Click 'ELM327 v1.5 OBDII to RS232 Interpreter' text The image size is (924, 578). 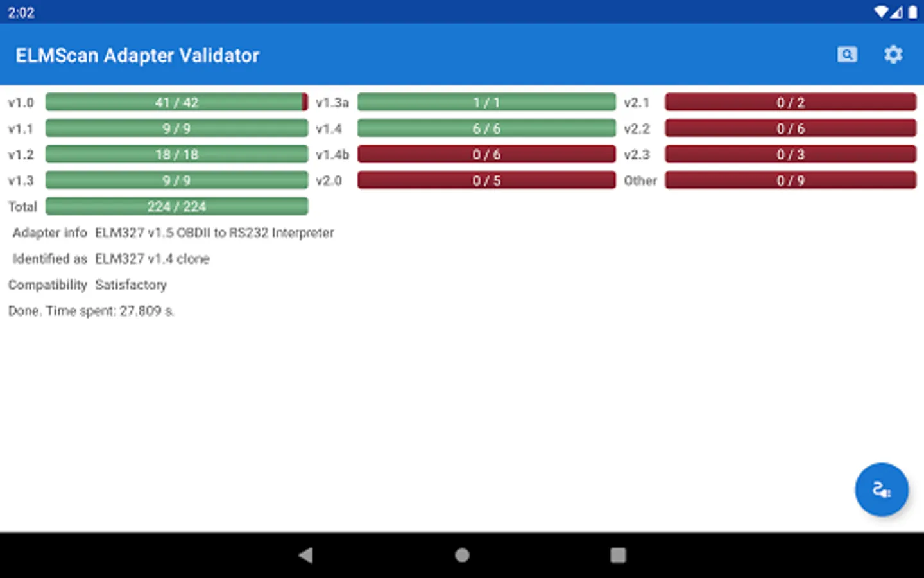(214, 232)
